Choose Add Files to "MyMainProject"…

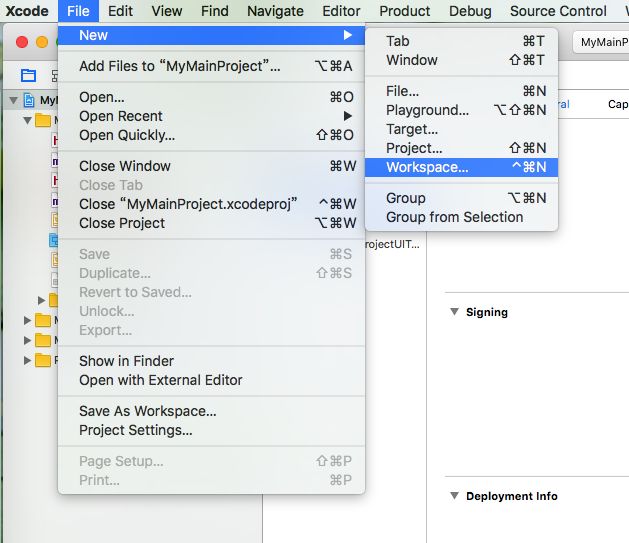211,66
